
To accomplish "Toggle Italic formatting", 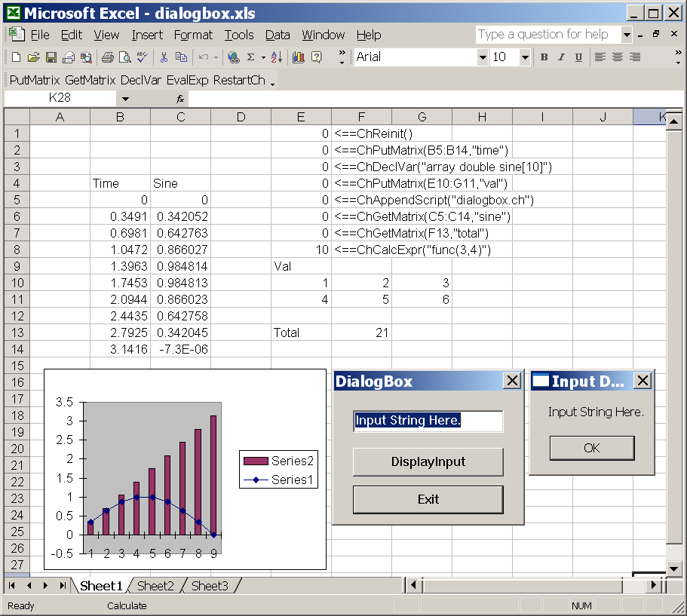I will [561, 57].
